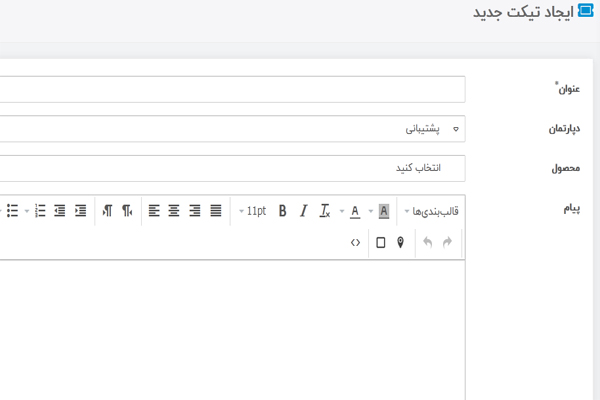The height and width of the screenshot is (400, 600).
Task: Align text to the right
Action: coord(195,211)
